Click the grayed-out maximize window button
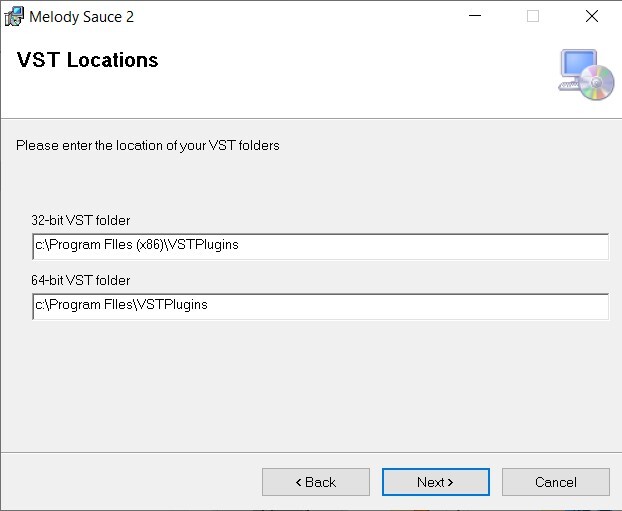The image size is (622, 511). (533, 16)
